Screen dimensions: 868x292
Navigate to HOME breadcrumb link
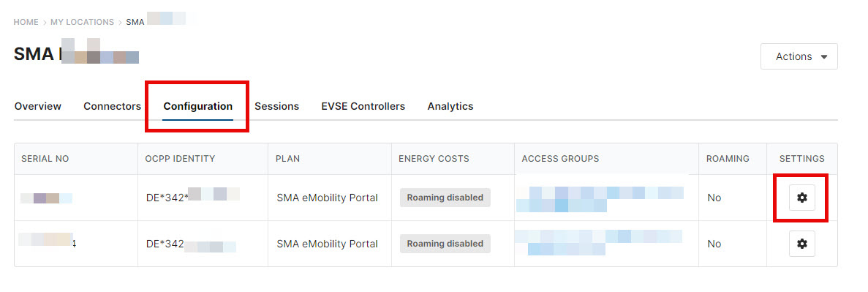point(26,22)
